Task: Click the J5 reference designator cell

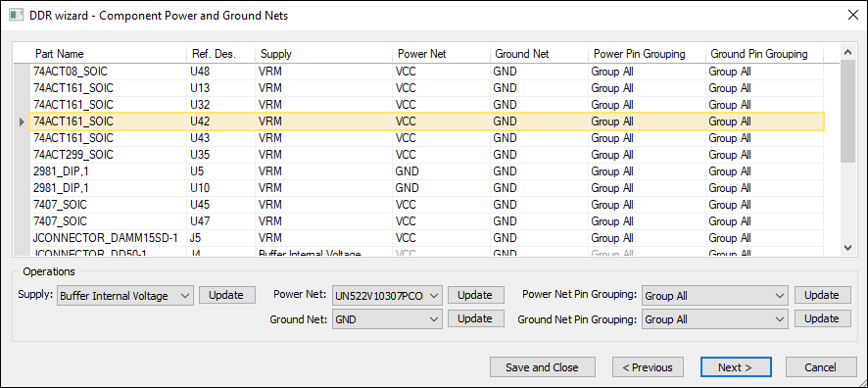Action: click(220, 237)
